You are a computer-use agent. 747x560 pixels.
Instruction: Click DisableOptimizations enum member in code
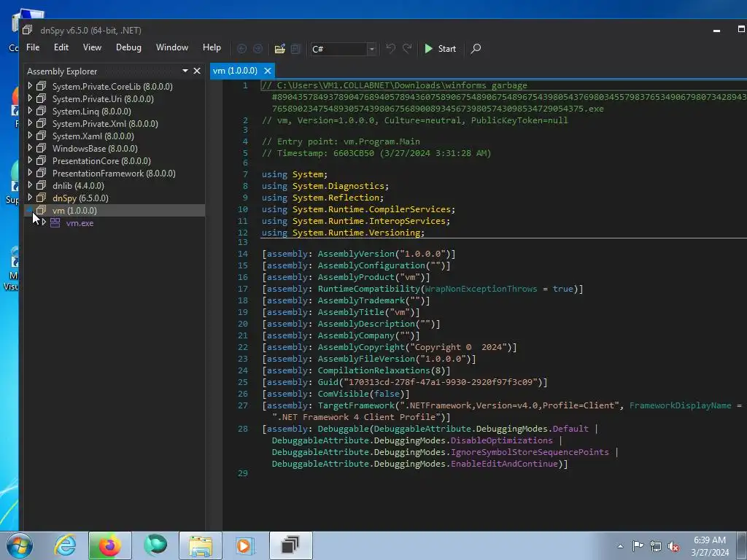click(502, 440)
